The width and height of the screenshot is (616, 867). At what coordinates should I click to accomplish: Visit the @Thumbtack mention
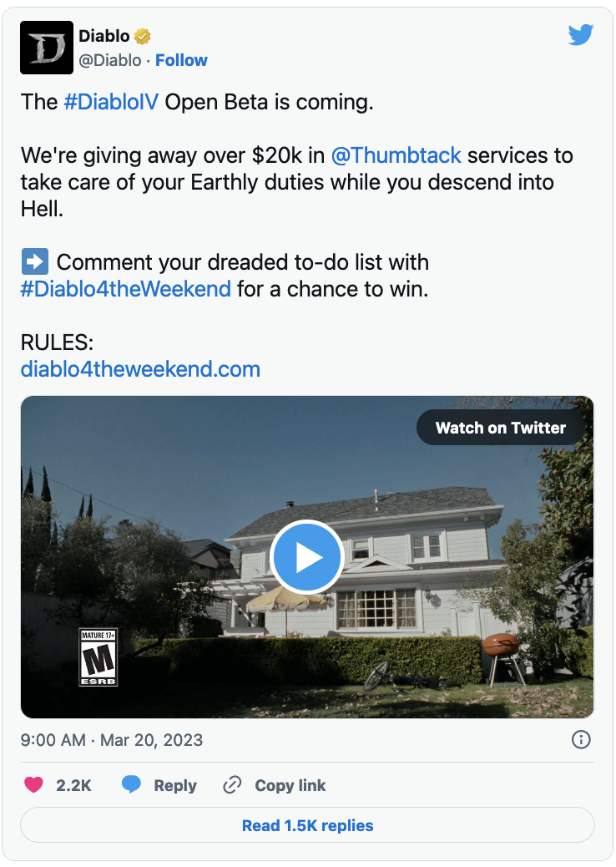point(396,155)
